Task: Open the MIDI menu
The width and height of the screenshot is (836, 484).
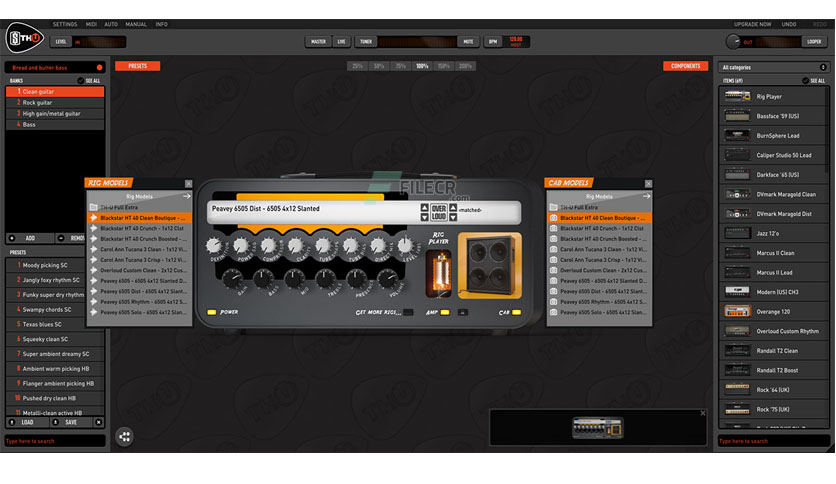Action: pos(91,25)
